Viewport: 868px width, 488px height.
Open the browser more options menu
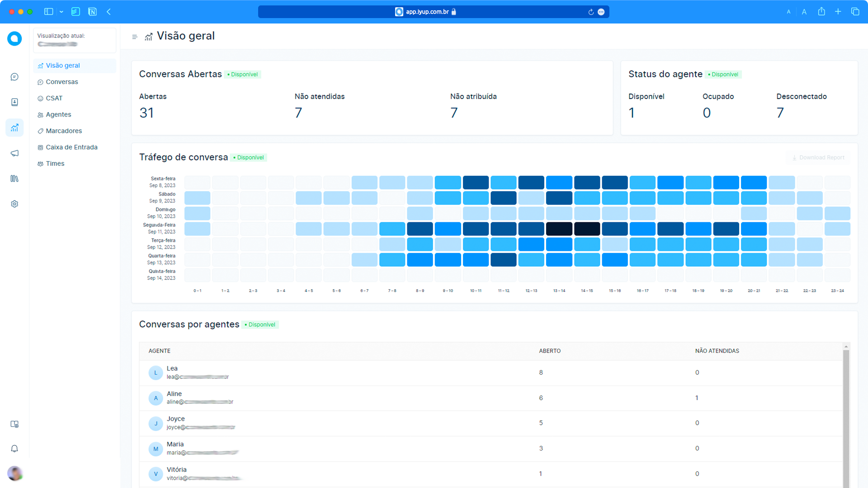(x=601, y=12)
